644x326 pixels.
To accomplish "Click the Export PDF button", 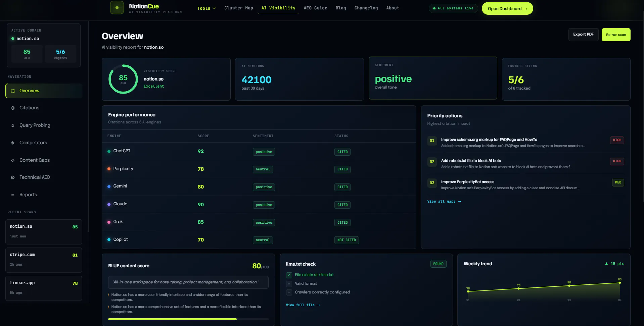I will coord(583,35).
